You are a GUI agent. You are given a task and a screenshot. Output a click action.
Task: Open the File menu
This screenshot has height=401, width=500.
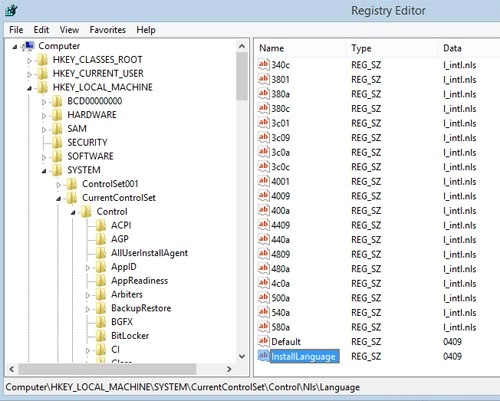coord(16,30)
